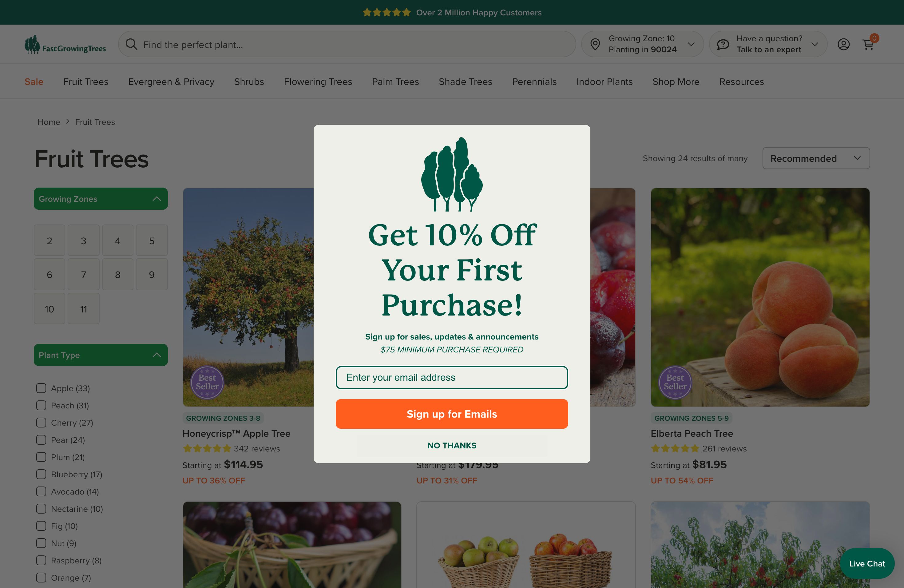Dismiss the popup with NO THANKS
The height and width of the screenshot is (588, 904).
[x=452, y=445]
